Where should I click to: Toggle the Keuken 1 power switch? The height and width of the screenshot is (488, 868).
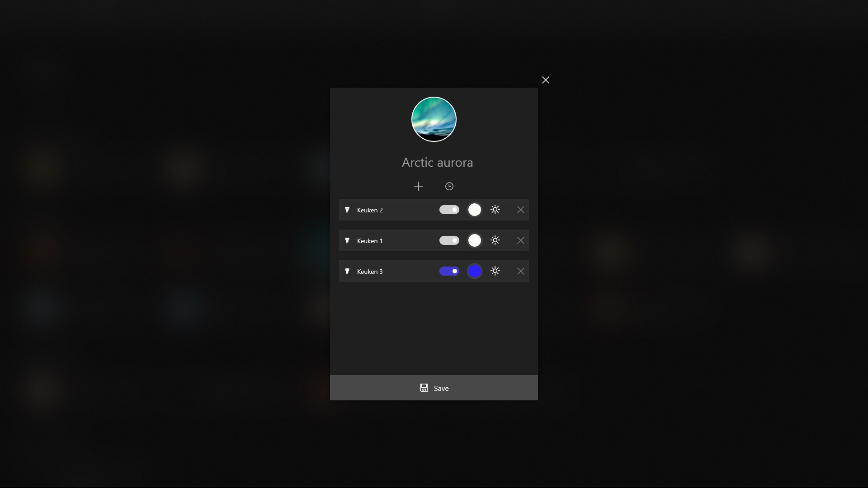(449, 240)
